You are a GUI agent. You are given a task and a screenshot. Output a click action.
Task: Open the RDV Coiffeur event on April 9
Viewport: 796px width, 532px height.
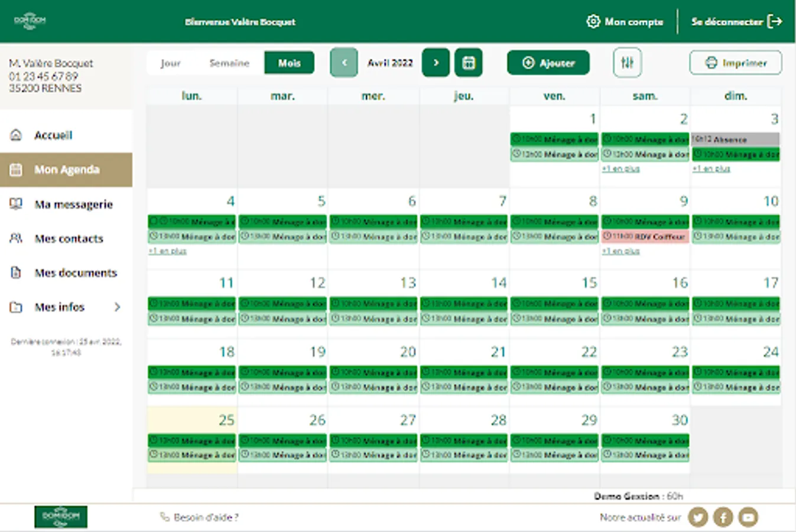(x=645, y=236)
